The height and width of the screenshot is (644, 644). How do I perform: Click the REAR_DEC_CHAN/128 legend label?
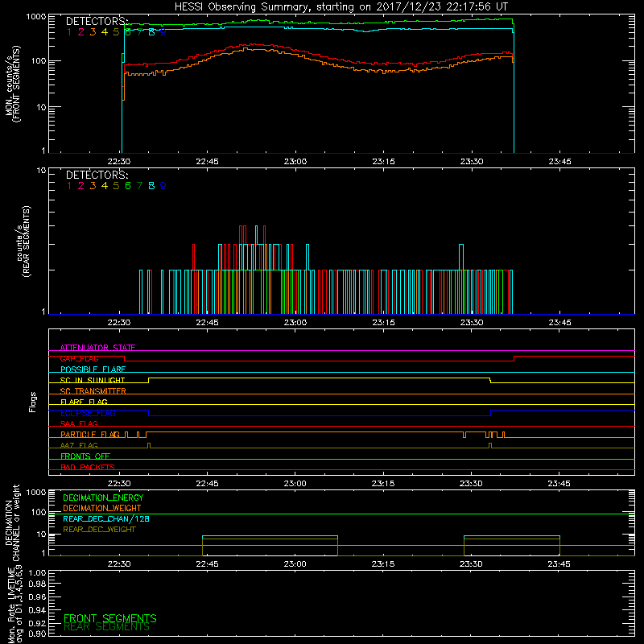106,518
